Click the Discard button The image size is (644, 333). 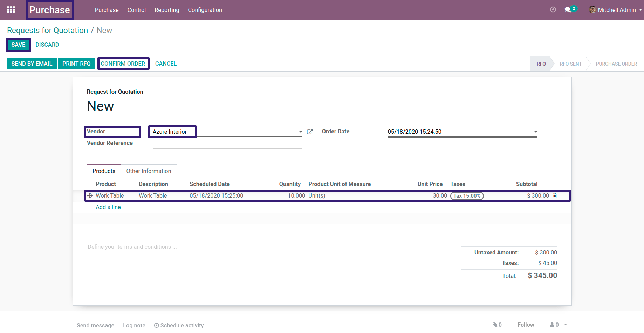coord(47,45)
